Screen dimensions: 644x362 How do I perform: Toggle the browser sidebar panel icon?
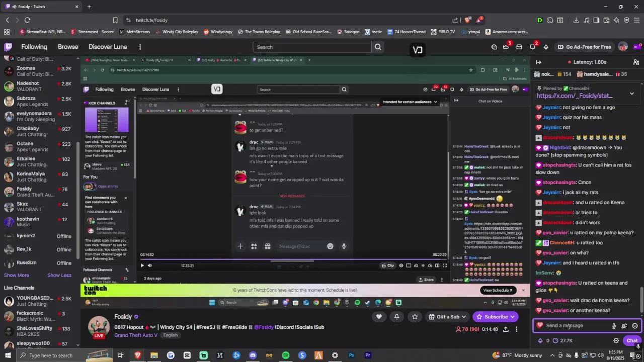coord(596,20)
